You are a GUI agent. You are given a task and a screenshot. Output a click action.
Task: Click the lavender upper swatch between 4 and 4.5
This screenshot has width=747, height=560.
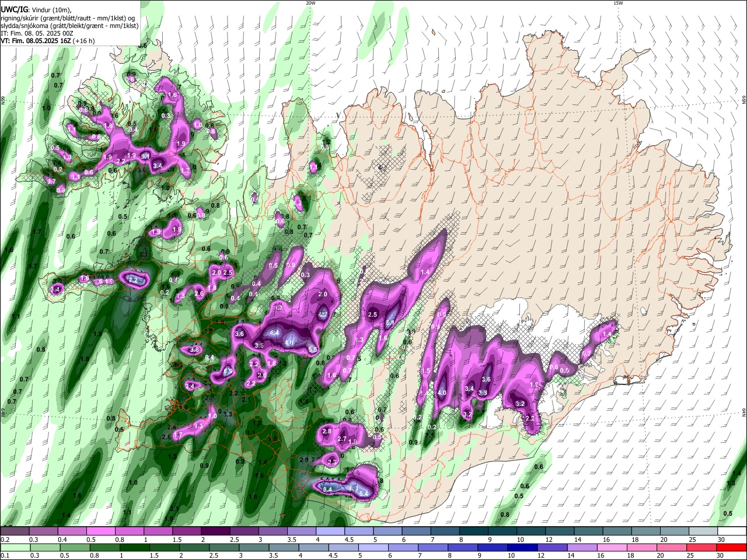coord(330,531)
